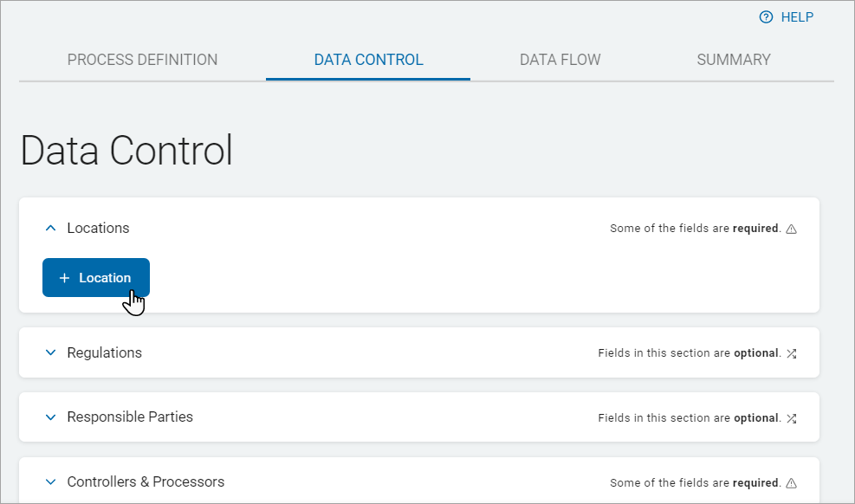855x504 pixels.
Task: Click the Controllers & Processors section title
Action: (146, 482)
